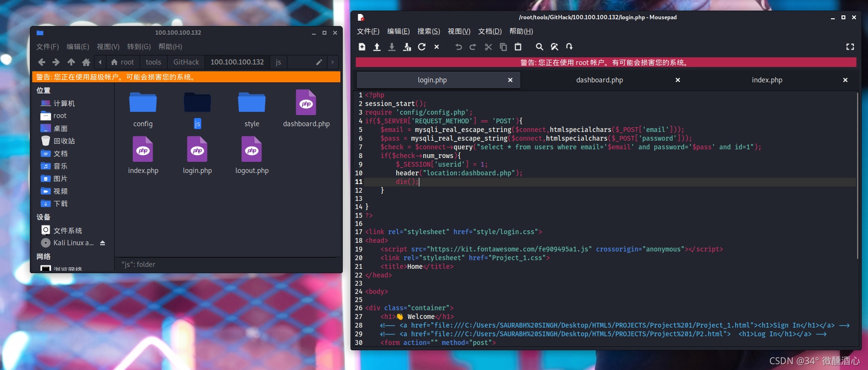Viewport: 868px width, 370px height.
Task: Click the Mousepad editor vertical scrollbar
Action: click(857, 176)
